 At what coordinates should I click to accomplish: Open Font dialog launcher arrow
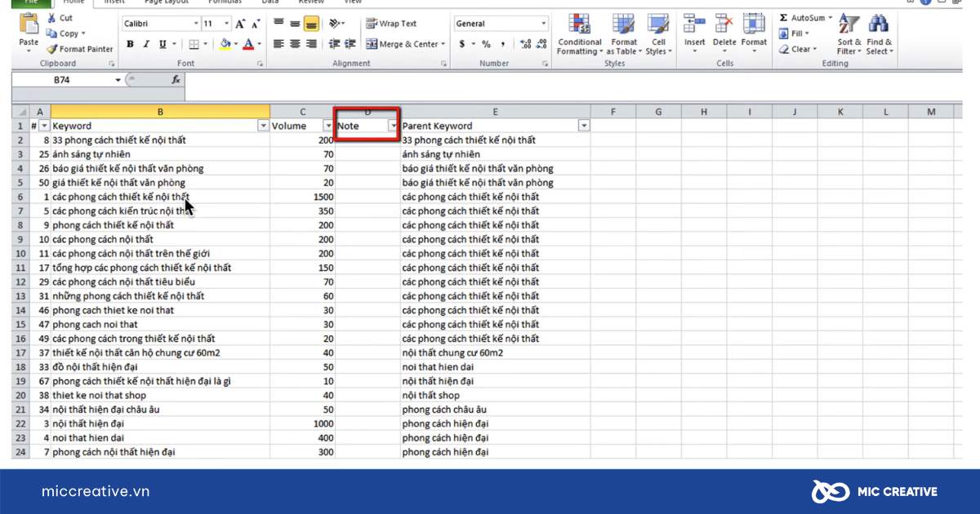pyautogui.click(x=260, y=64)
